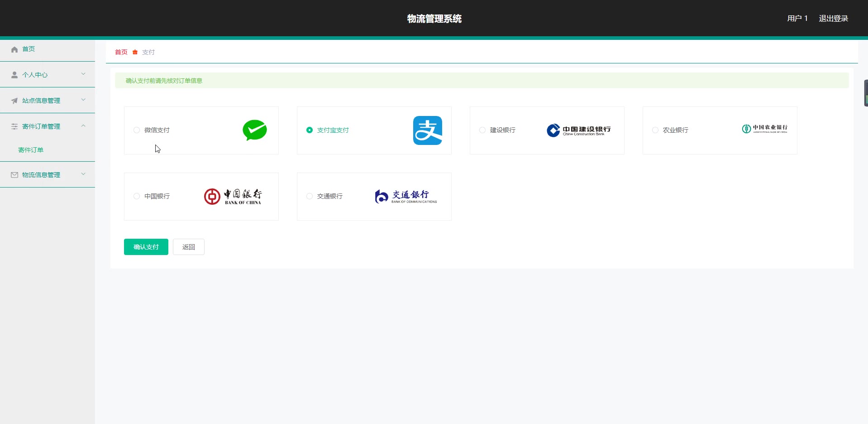Click the 返回 button
The height and width of the screenshot is (424, 868).
pos(189,247)
